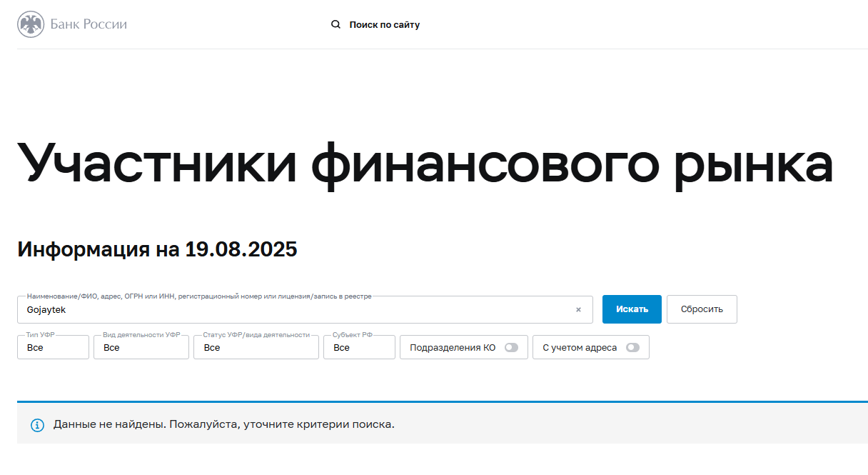Click the info icon in the no-data message
Viewport: 868px width, 475px height.
tap(37, 425)
